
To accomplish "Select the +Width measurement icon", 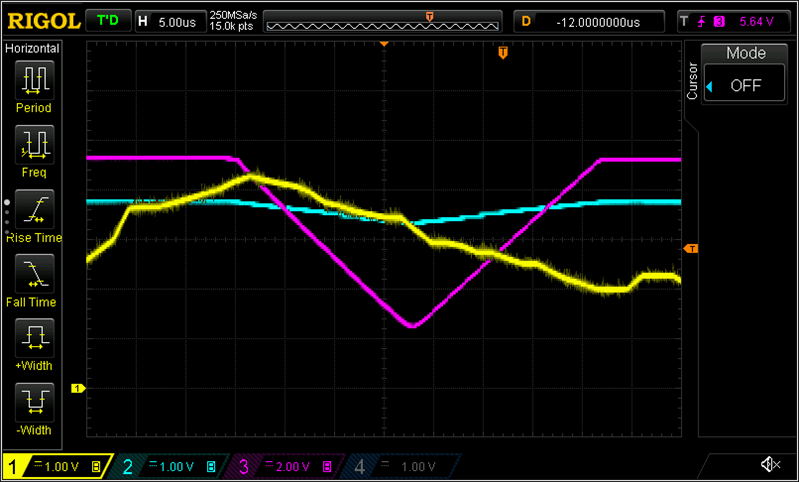I will (x=34, y=337).
